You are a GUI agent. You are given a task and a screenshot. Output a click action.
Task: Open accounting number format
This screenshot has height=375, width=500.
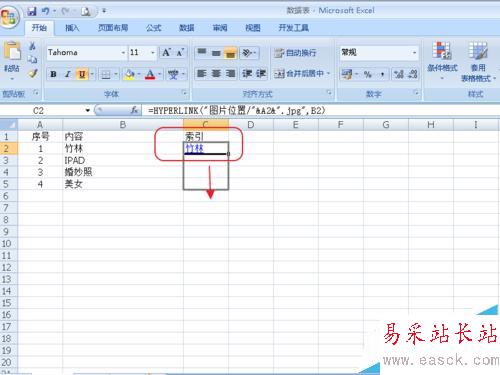(347, 74)
